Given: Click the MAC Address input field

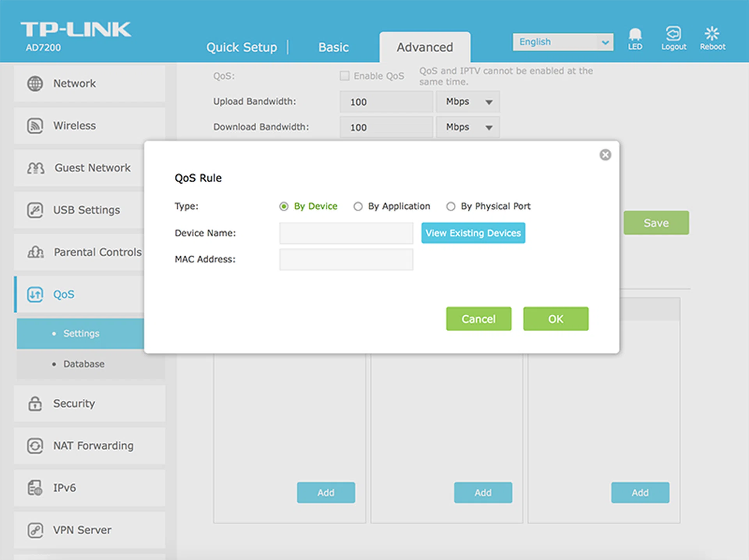Looking at the screenshot, I should (346, 260).
